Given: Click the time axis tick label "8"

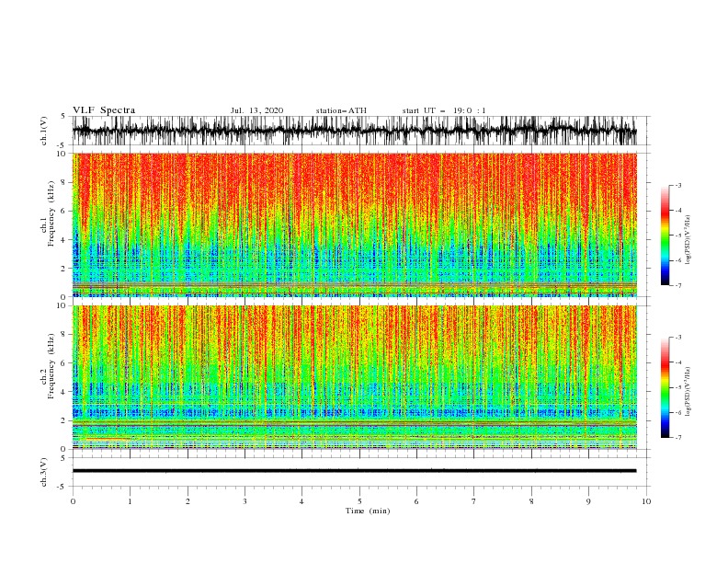Looking at the screenshot, I should click(x=531, y=501).
